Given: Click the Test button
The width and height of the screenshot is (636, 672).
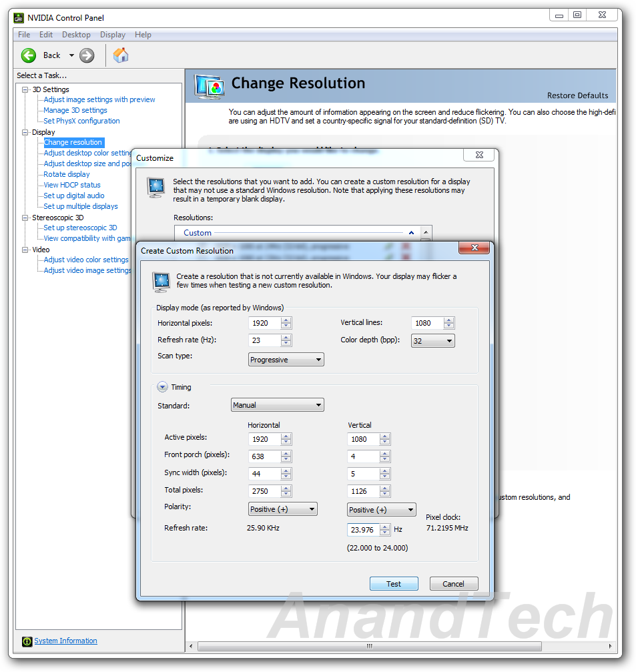Looking at the screenshot, I should [x=394, y=584].
